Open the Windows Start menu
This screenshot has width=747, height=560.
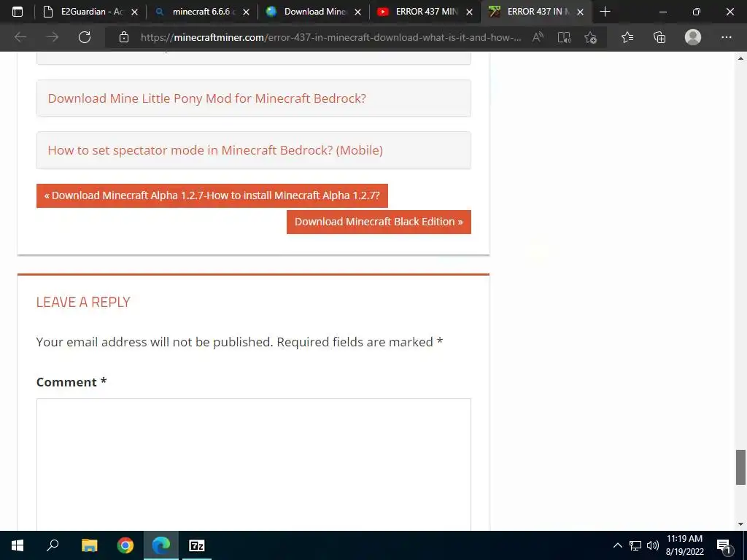tap(18, 545)
